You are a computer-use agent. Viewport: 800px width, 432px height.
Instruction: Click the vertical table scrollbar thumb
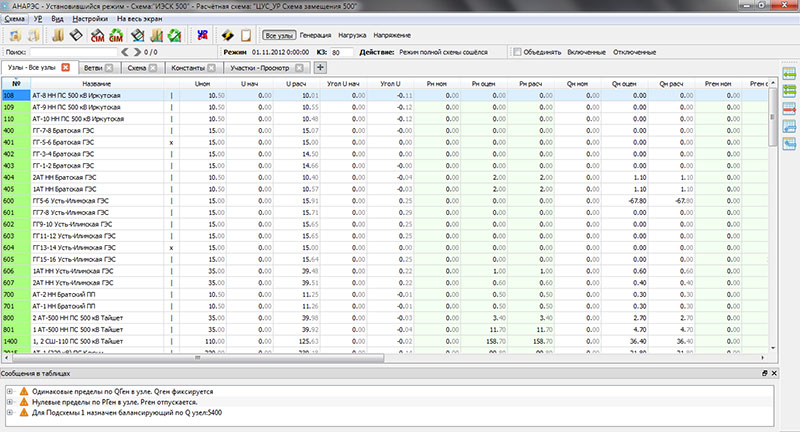coord(772,117)
